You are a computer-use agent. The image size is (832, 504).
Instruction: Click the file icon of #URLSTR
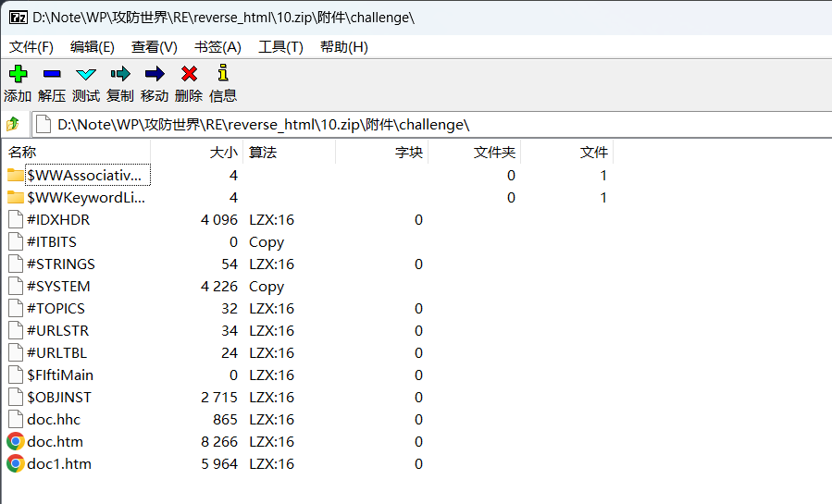click(x=16, y=331)
